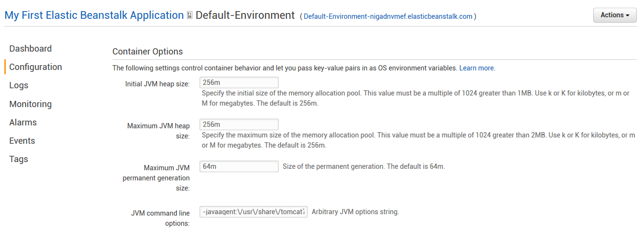View Events in the sidebar
Image resolution: width=644 pixels, height=246 pixels.
(22, 141)
